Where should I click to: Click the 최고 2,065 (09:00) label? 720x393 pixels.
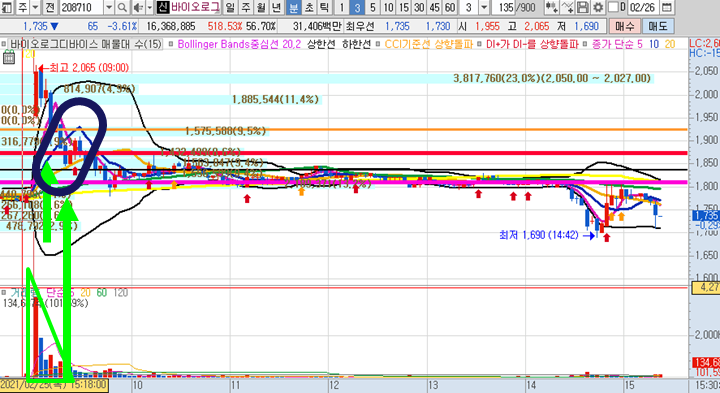(x=89, y=68)
